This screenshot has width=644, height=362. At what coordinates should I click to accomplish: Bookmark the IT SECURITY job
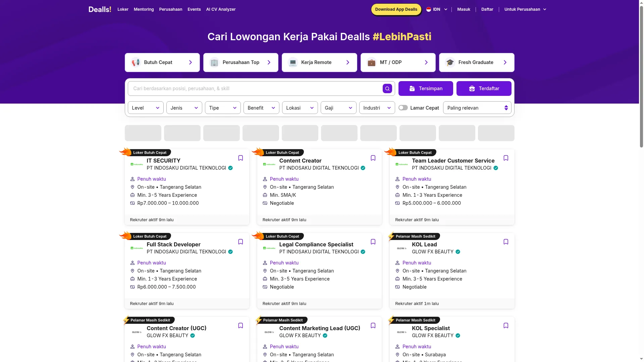pyautogui.click(x=240, y=158)
